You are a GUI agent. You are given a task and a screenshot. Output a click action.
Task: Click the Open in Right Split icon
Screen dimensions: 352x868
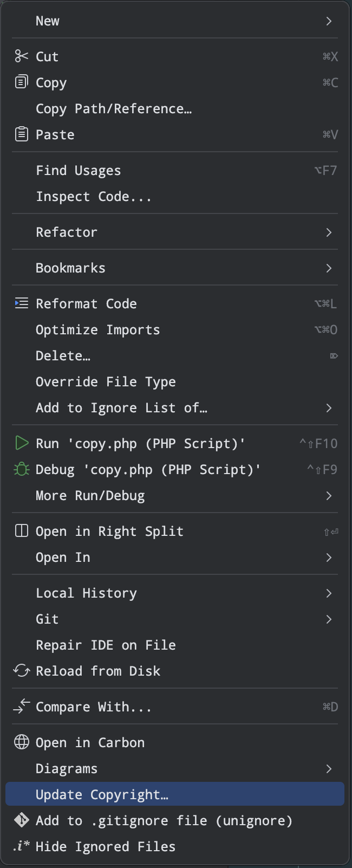21,531
